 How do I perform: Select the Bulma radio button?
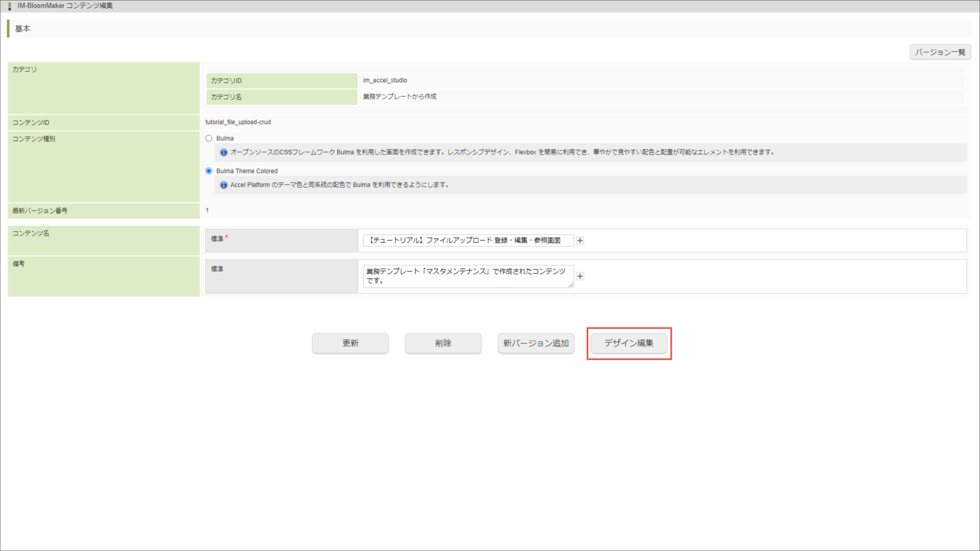point(209,138)
